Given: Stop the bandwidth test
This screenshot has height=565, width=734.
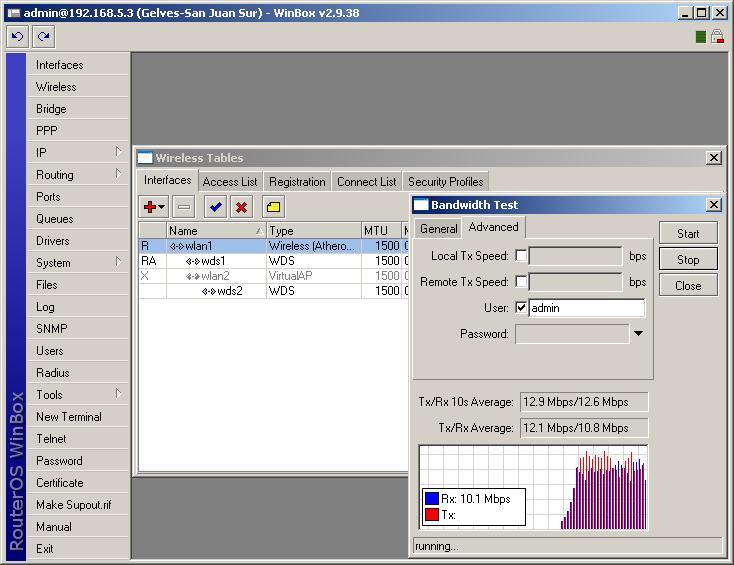Looking at the screenshot, I should pos(688,259).
